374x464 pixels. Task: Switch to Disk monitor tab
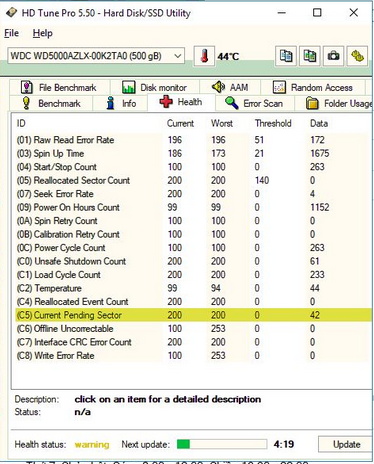pyautogui.click(x=155, y=88)
